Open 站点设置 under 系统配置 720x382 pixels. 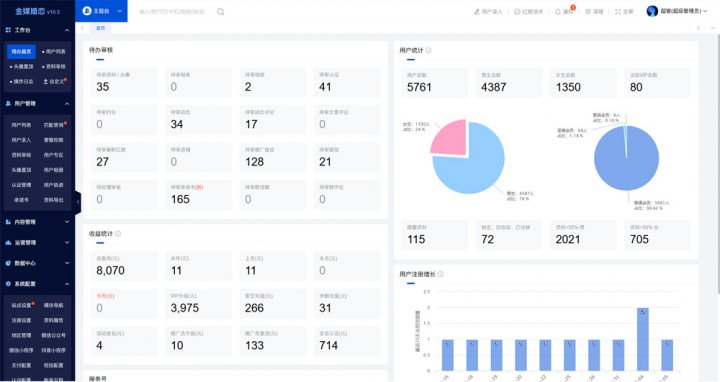(22, 305)
